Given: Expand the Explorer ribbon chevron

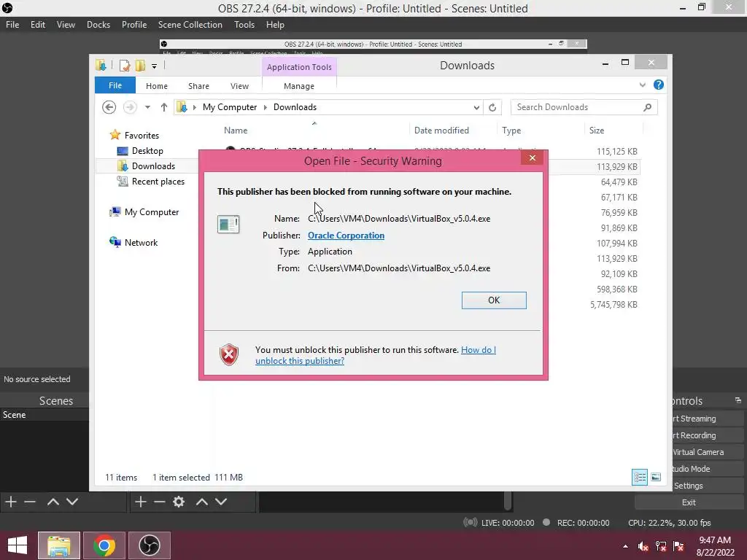Looking at the screenshot, I should point(642,85).
